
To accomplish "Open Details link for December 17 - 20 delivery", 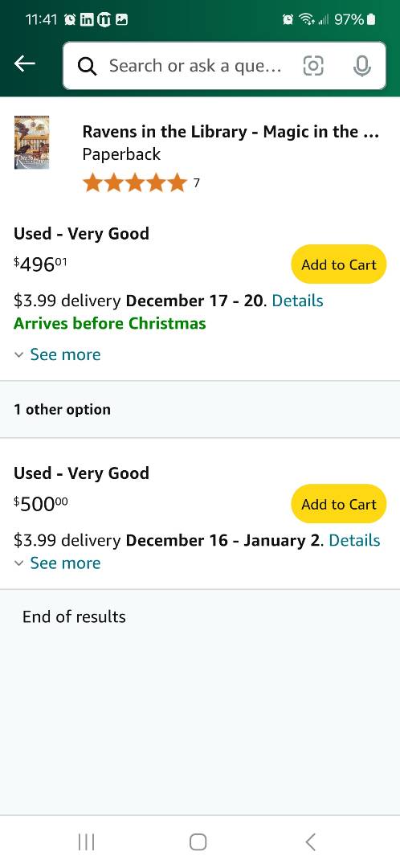I will tap(298, 301).
